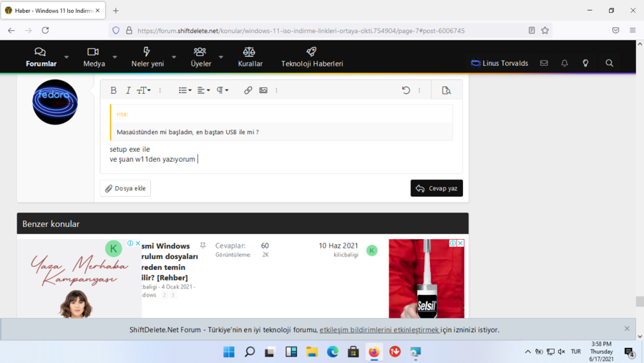Dismiss the notification permission banner
The height and width of the screenshot is (363, 644).
pyautogui.click(x=627, y=329)
